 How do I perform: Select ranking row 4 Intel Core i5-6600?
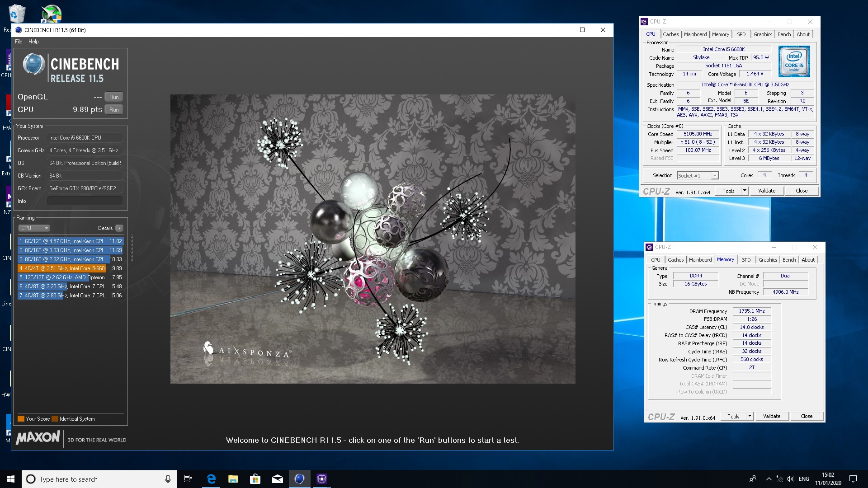pyautogui.click(x=71, y=268)
